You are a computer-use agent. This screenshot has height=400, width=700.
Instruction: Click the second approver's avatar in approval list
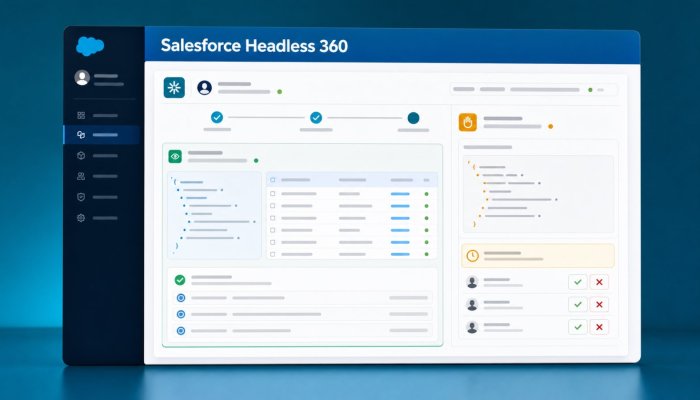pos(472,304)
